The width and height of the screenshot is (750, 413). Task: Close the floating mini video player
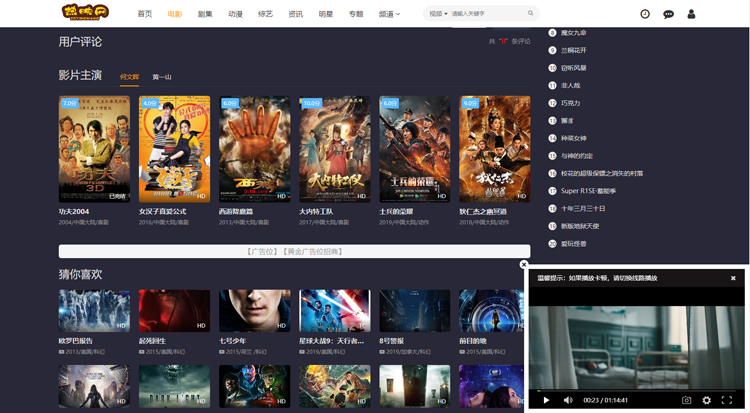pyautogui.click(x=524, y=265)
